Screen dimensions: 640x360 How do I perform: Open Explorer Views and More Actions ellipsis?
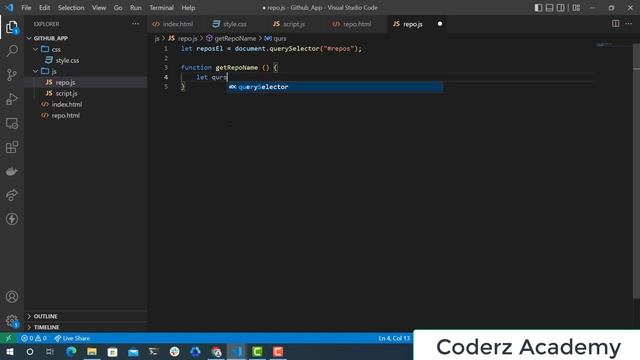click(136, 24)
